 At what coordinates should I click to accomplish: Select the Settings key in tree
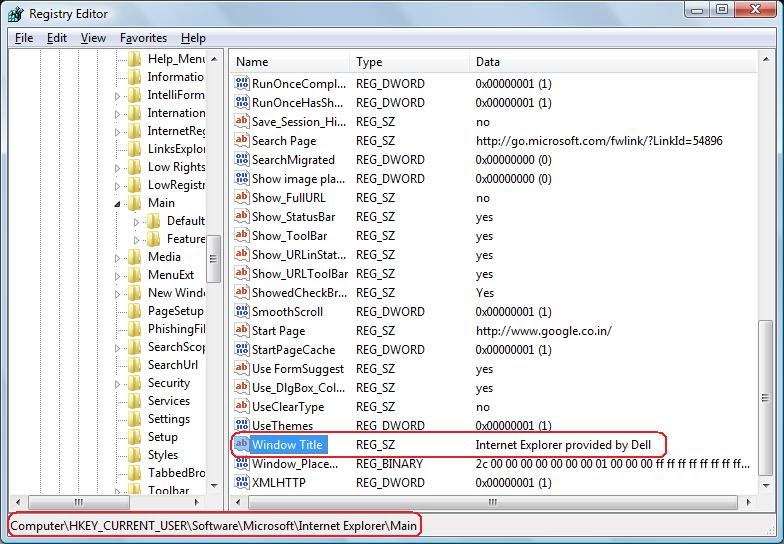coord(168,418)
